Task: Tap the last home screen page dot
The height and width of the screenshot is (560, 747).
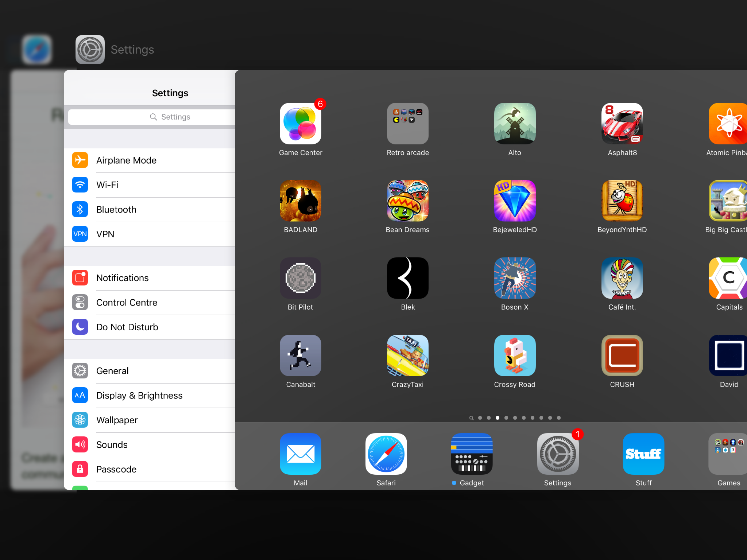Action: (559, 418)
